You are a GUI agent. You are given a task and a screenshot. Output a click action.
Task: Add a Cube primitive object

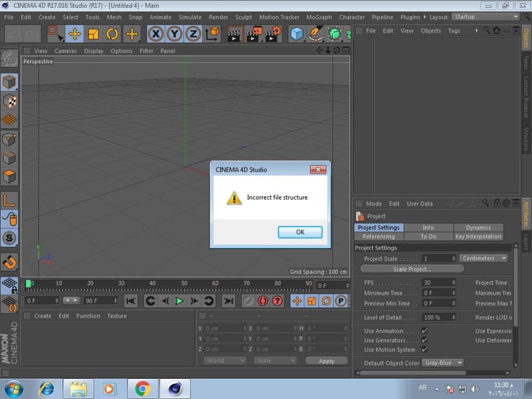point(297,34)
